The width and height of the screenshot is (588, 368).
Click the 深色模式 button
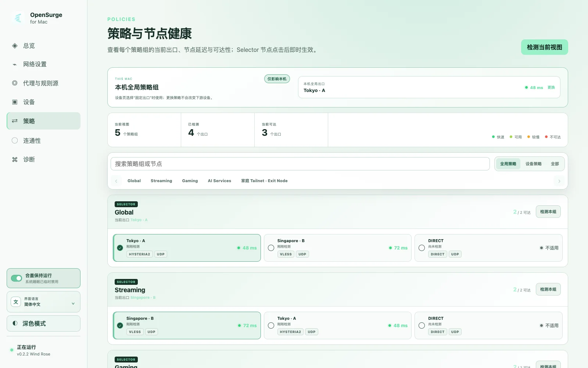point(43,323)
